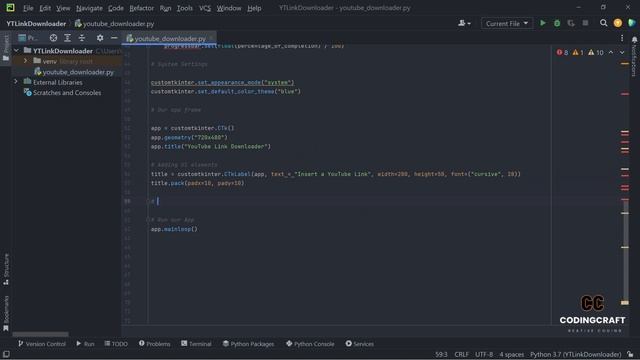Expand all items in Project panel
Image resolution: width=640 pixels, height=360 pixels.
[67, 38]
